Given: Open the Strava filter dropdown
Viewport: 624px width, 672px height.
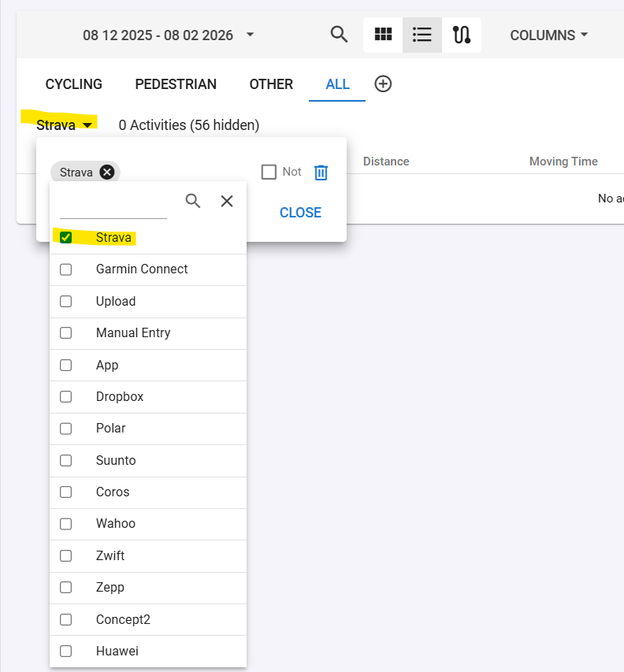Looking at the screenshot, I should (65, 124).
